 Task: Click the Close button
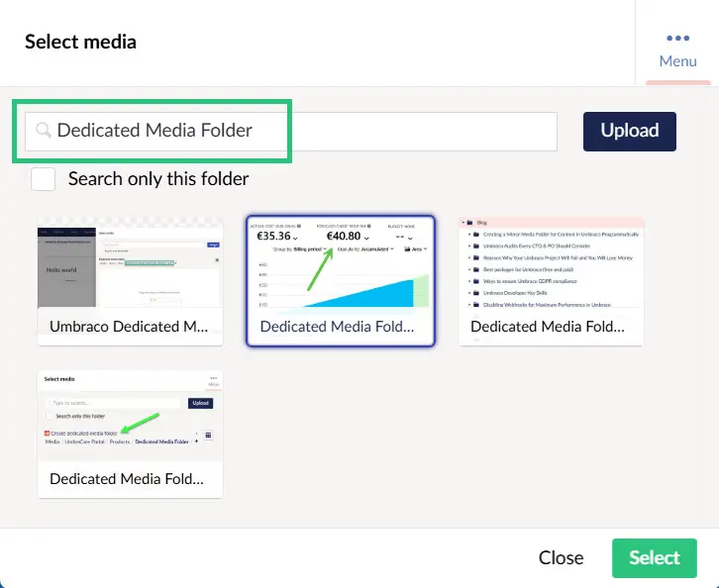click(x=561, y=557)
